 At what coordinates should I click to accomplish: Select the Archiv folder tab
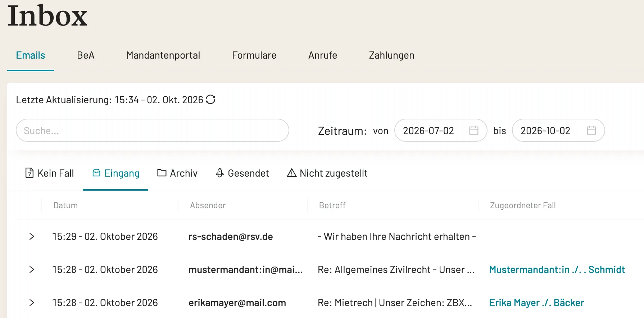[x=177, y=173]
